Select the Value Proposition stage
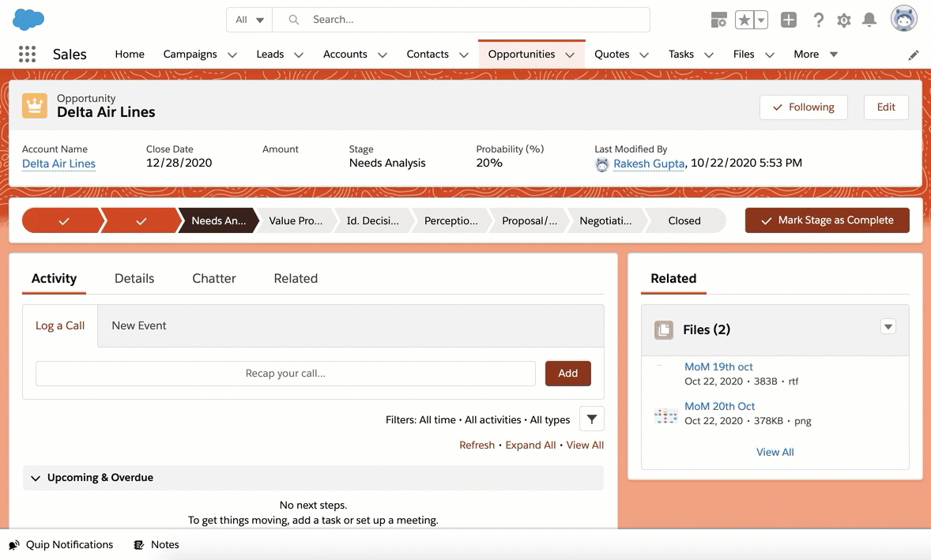Viewport: 931px width, 560px height. 296,220
